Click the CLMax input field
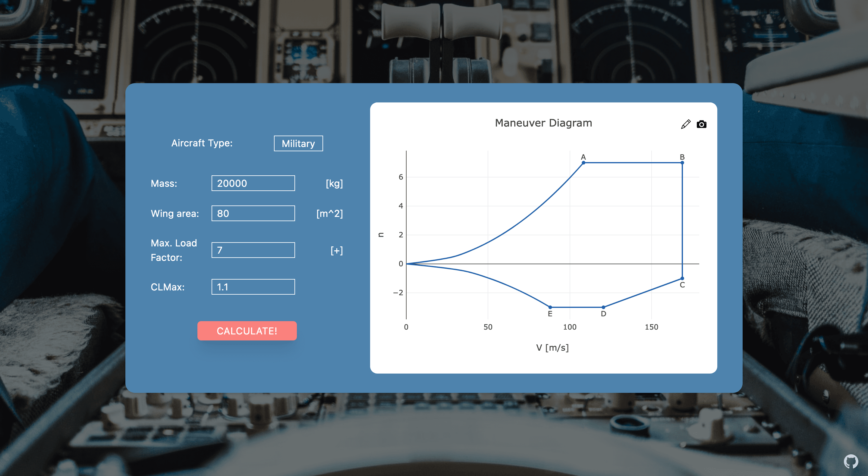This screenshot has height=476, width=868. 253,287
